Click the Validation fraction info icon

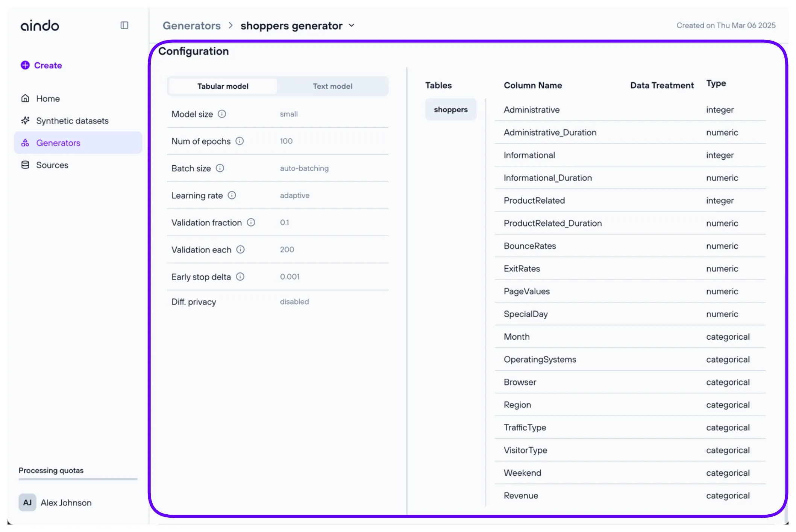[x=251, y=222]
